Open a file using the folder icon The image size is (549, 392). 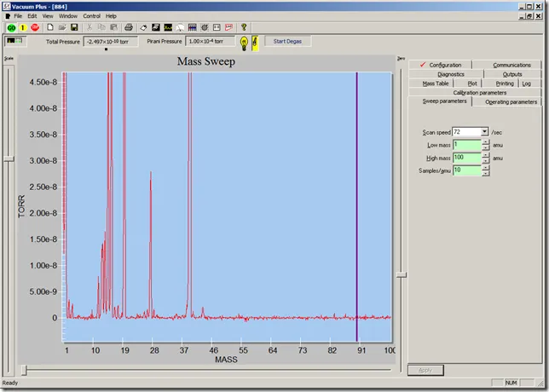62,27
